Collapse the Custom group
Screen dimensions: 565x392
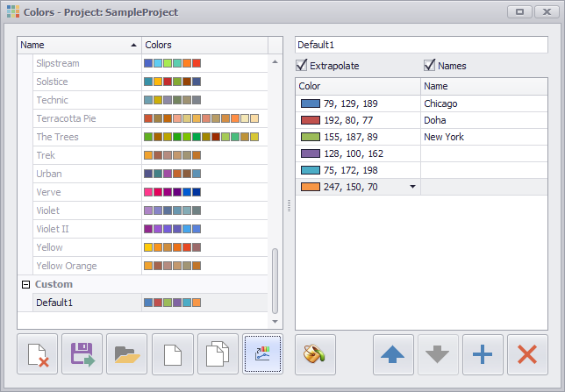(x=25, y=285)
